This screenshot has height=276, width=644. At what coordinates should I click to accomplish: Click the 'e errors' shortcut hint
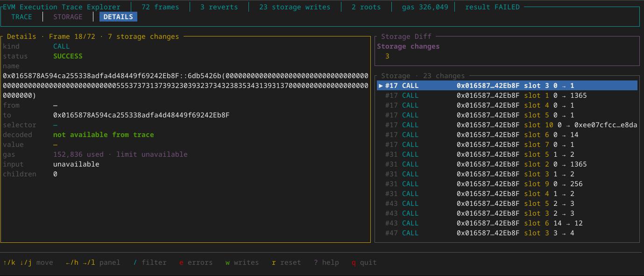pyautogui.click(x=196, y=262)
